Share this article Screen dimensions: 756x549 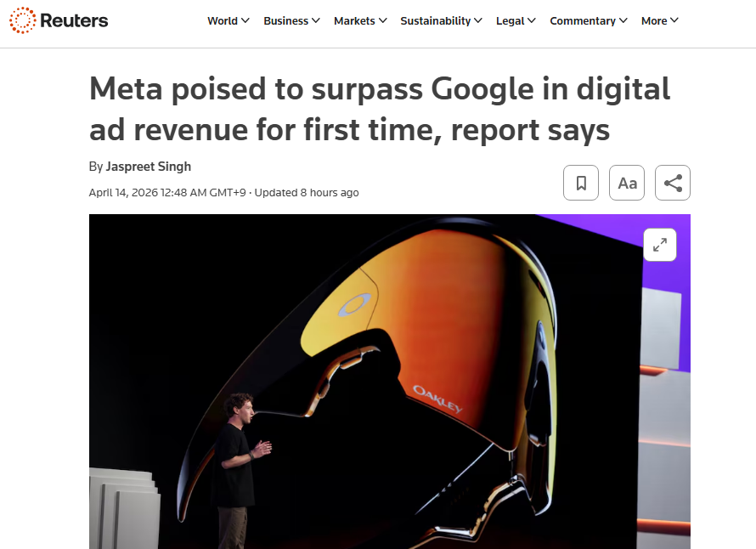(673, 183)
